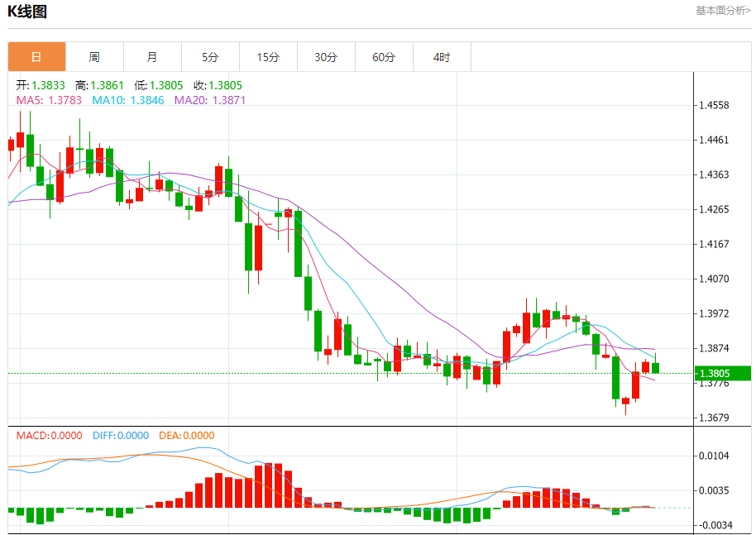Click the 1.3679 price axis label

[x=714, y=418]
